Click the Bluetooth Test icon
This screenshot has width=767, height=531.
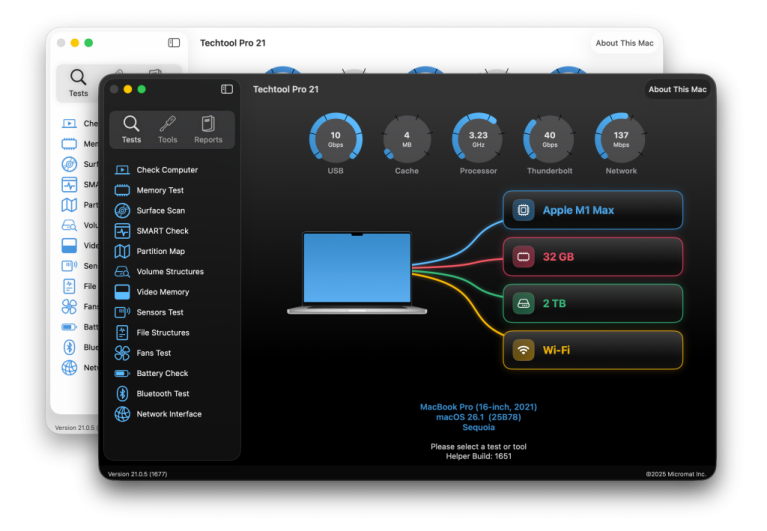point(122,394)
